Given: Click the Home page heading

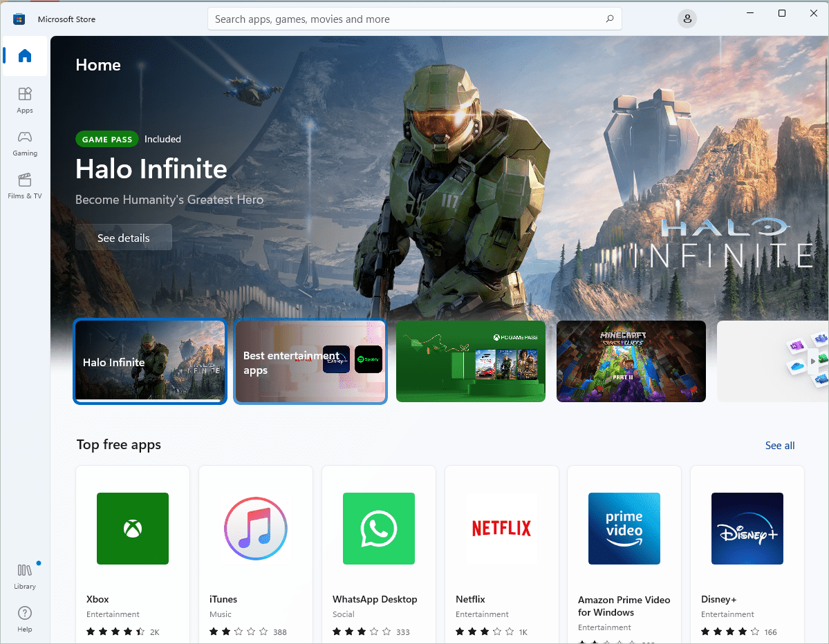Looking at the screenshot, I should pos(98,65).
